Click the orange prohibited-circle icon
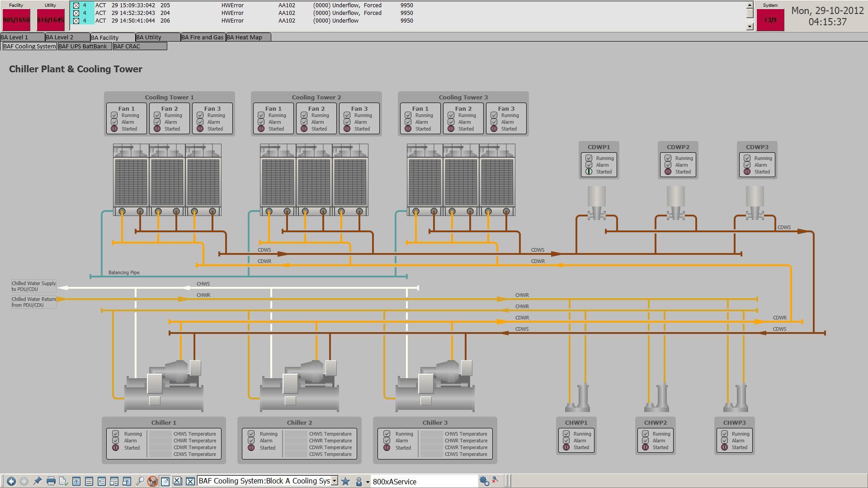This screenshot has width=868, height=488. point(152,481)
